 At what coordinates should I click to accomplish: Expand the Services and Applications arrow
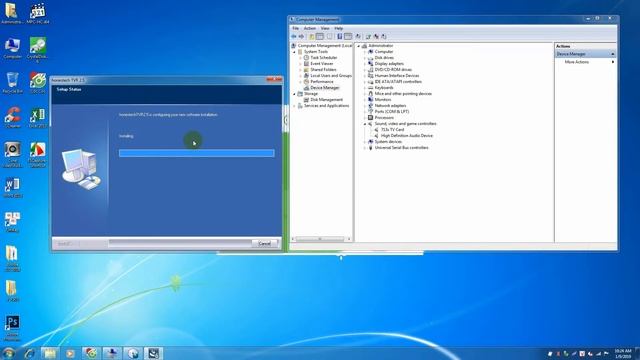[294, 106]
